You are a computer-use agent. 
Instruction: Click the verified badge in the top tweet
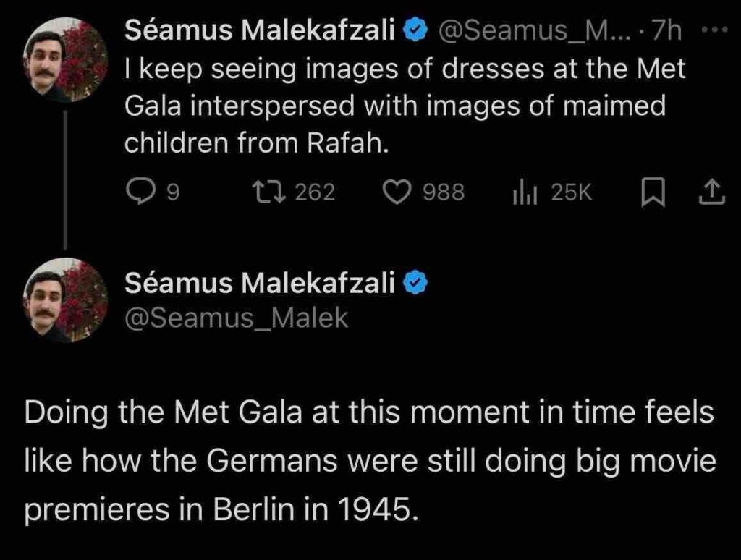tap(415, 31)
